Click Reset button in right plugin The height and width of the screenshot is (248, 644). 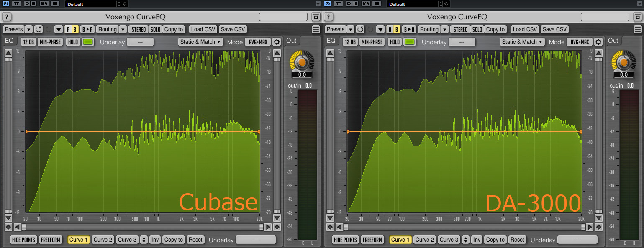pos(517,240)
